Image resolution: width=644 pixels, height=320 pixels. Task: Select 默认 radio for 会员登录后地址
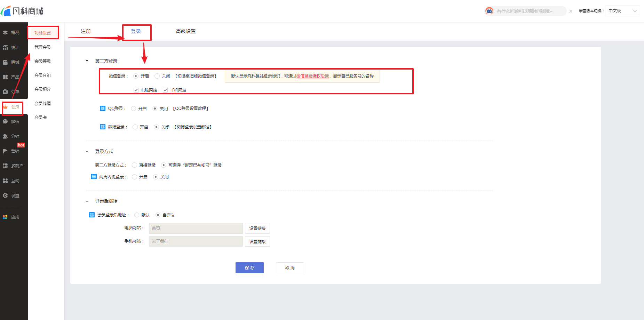(137, 215)
